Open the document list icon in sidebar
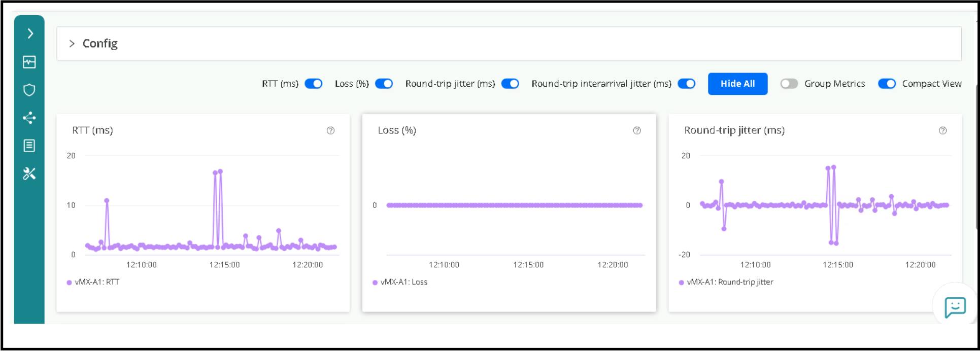Image resolution: width=980 pixels, height=351 pixels. click(29, 146)
